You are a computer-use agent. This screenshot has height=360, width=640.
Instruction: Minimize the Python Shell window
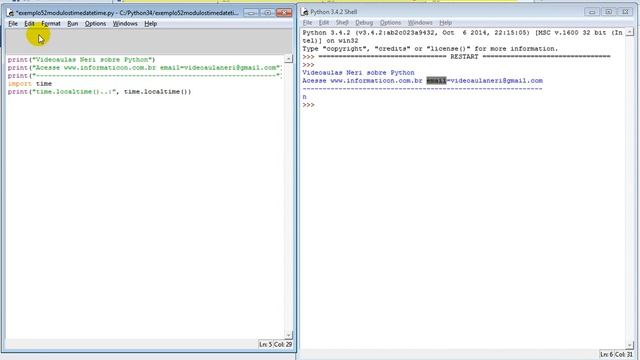(592, 12)
